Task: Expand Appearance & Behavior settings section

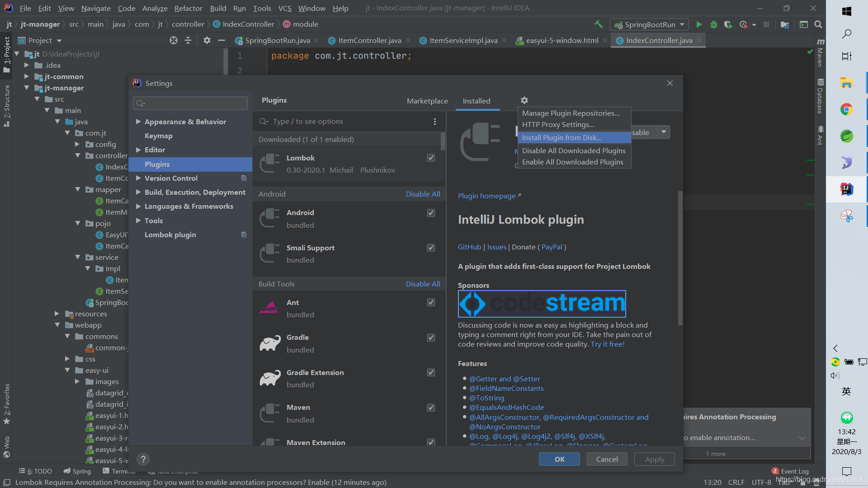Action: 138,122
